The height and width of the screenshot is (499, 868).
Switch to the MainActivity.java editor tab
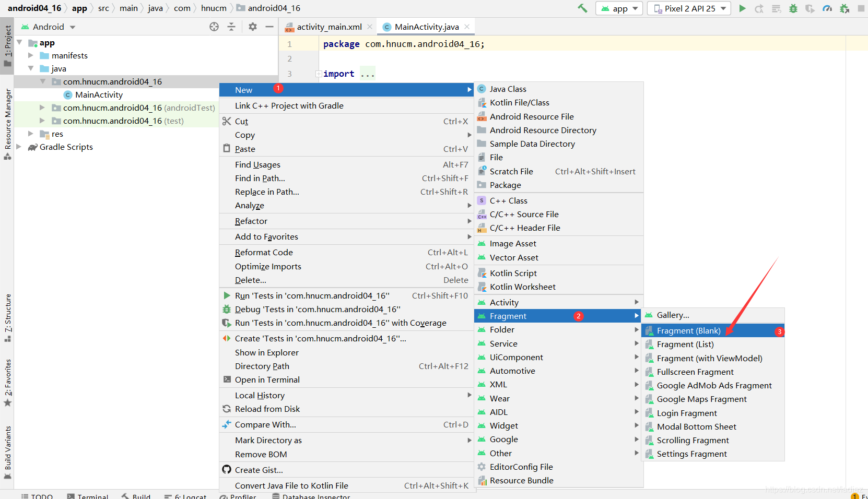tap(426, 27)
